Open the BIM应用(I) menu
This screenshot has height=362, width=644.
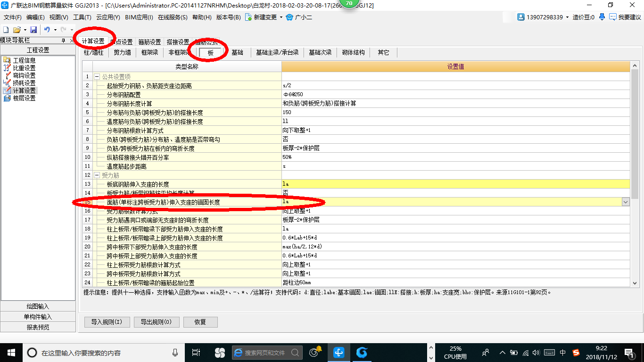point(139,17)
